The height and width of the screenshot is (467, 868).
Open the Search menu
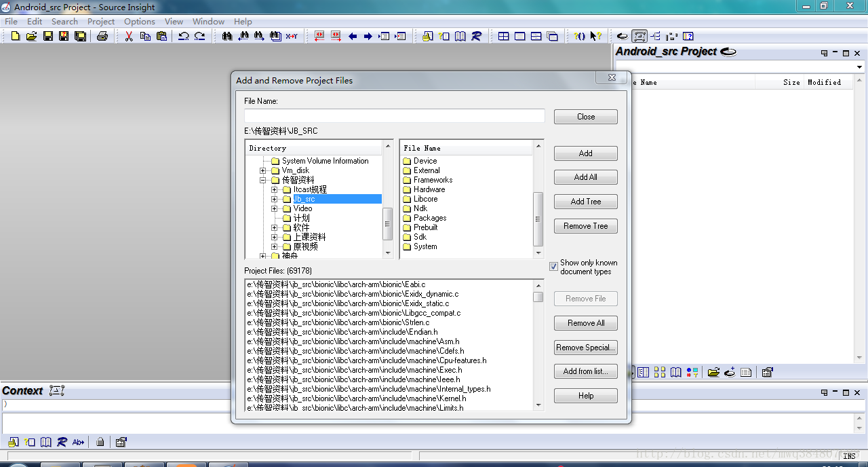coord(64,21)
